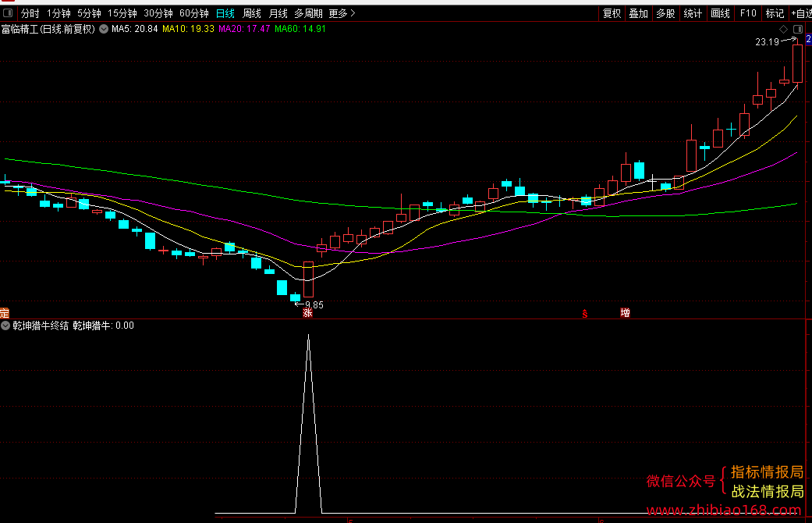Click the MA20: 17.47 label
This screenshot has width=812, height=523.
click(244, 29)
